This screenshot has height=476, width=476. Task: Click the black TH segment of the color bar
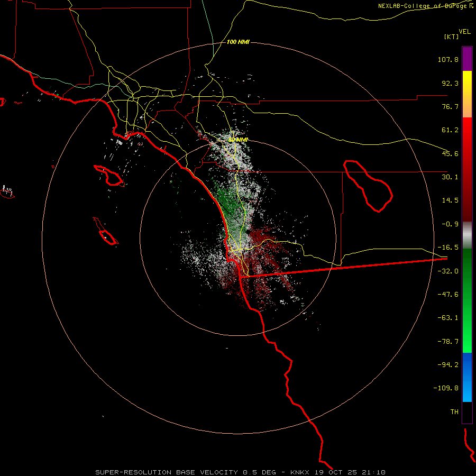click(x=467, y=413)
